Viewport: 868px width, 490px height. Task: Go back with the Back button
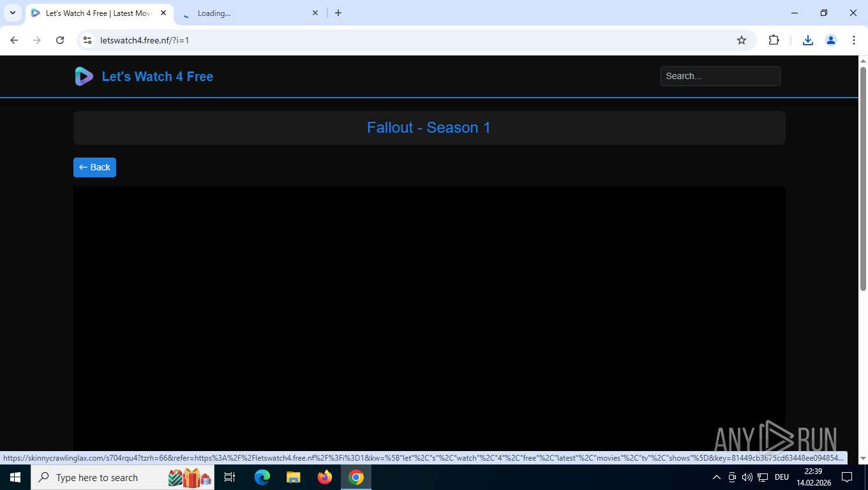(x=94, y=167)
